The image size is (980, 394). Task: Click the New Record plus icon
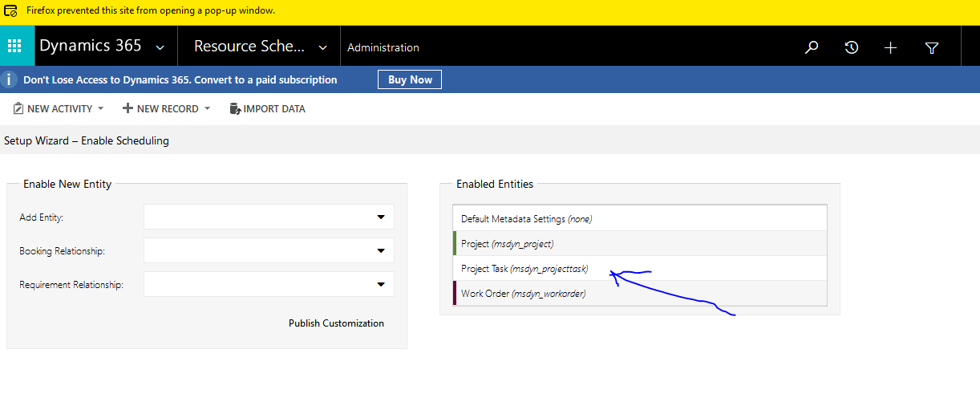[x=128, y=108]
